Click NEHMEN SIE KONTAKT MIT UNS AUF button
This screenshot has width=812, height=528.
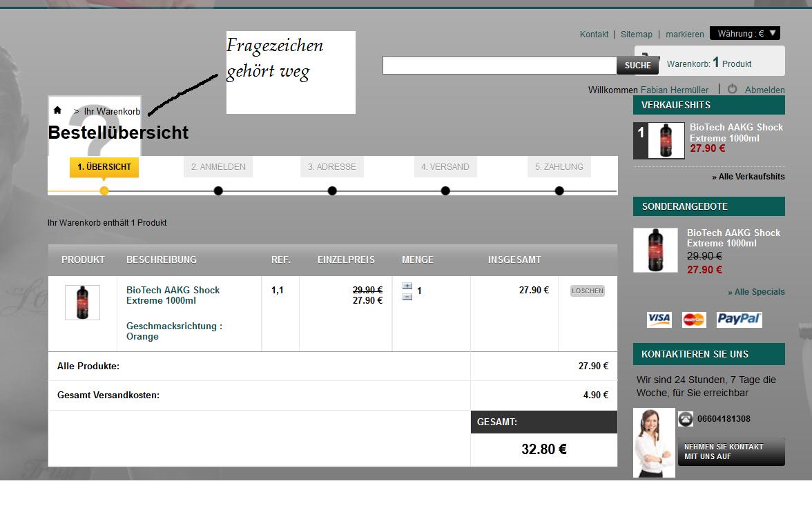click(x=731, y=451)
